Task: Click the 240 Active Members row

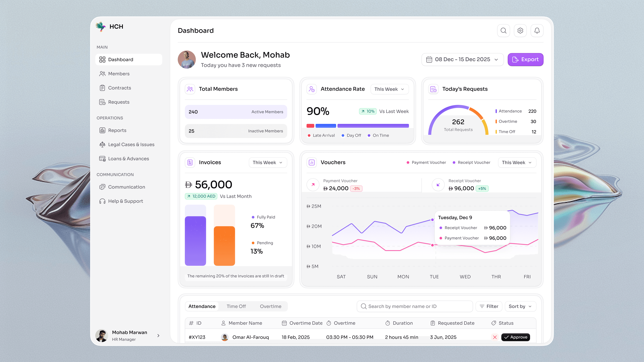Action: click(236, 112)
